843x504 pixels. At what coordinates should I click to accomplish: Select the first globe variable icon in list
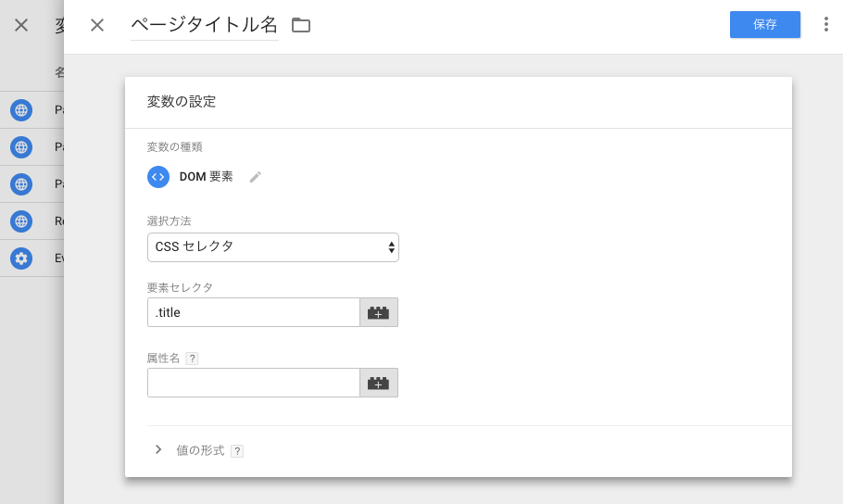point(21,110)
